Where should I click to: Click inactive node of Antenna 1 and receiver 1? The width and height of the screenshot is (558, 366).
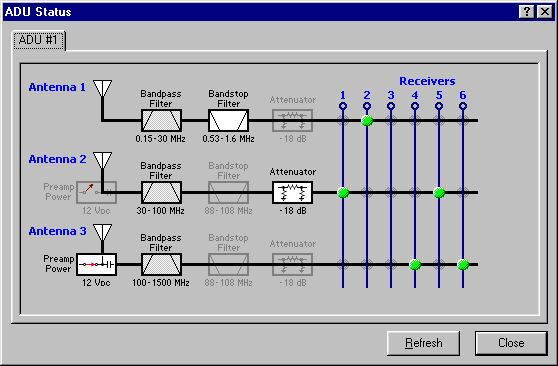click(x=343, y=121)
